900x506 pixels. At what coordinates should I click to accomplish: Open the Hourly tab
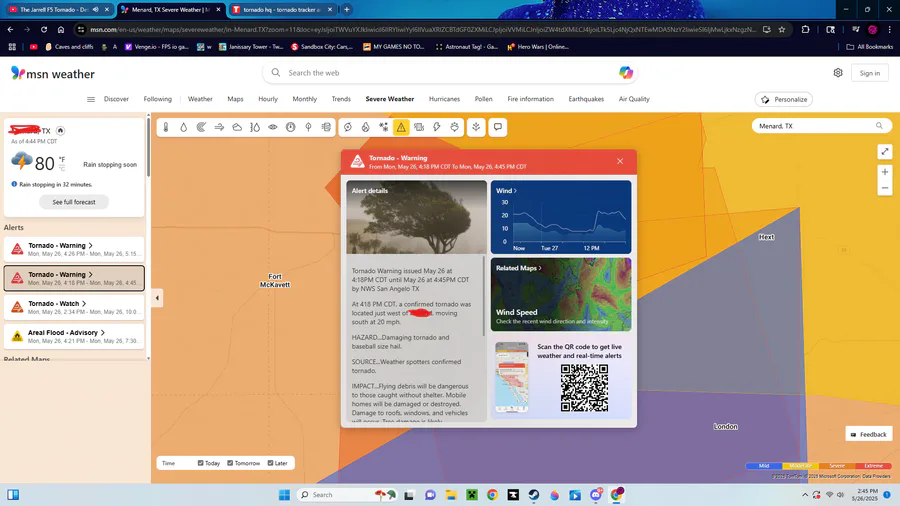point(268,99)
